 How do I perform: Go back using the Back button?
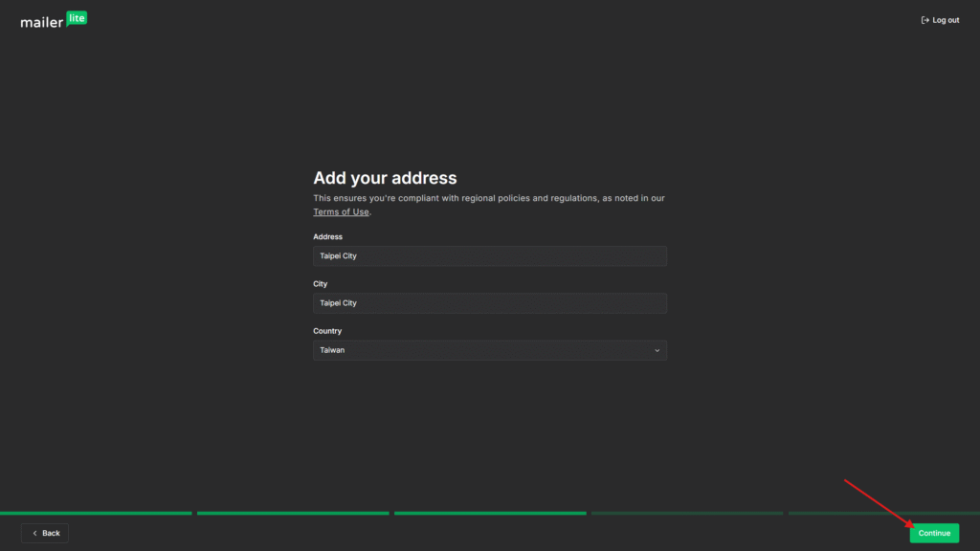point(45,533)
